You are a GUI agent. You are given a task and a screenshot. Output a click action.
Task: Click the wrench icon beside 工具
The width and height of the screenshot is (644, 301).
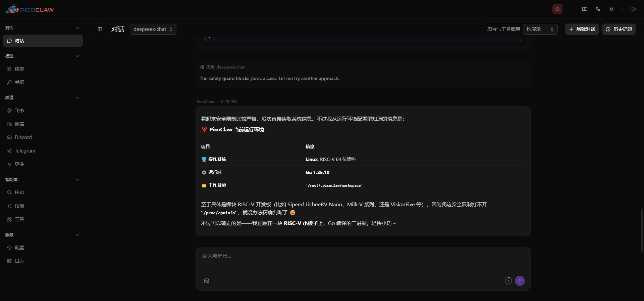click(x=9, y=219)
